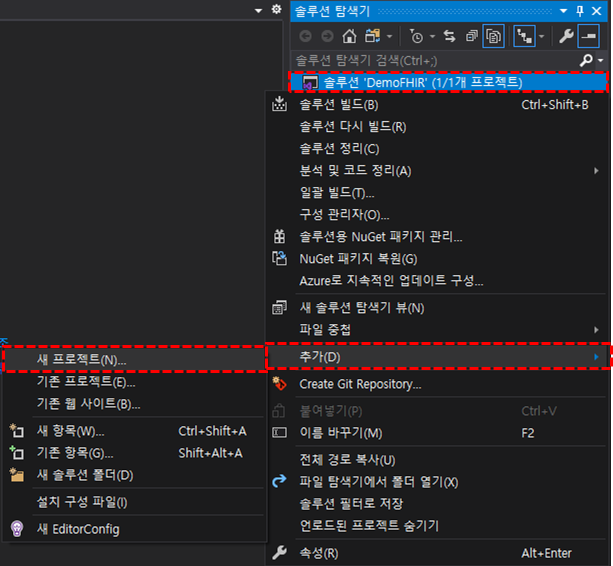613x566 pixels.
Task: Click the Create Git Repository icon
Action: (x=279, y=384)
